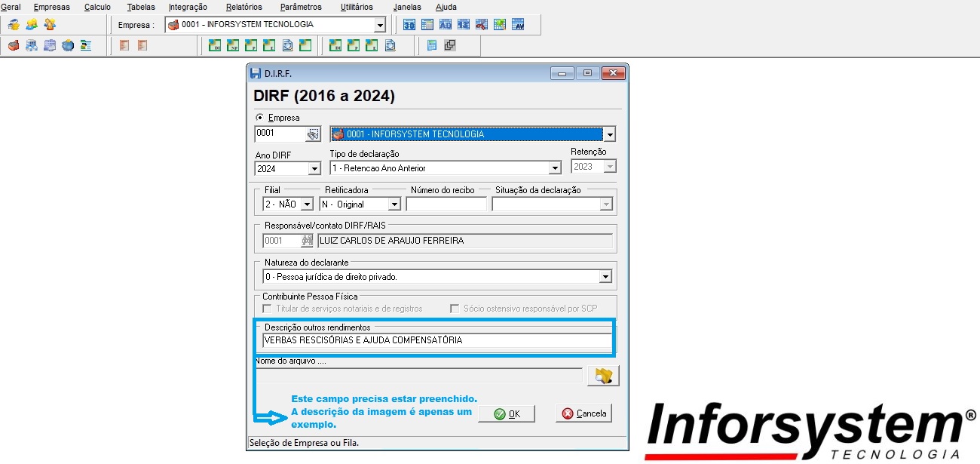Browse for file with folder icon button
980x464 pixels.
click(x=602, y=376)
